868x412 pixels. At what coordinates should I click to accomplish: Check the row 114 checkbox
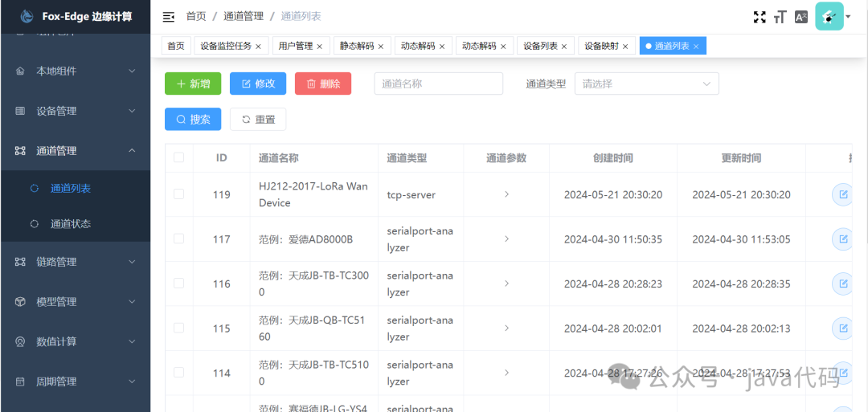tap(178, 373)
